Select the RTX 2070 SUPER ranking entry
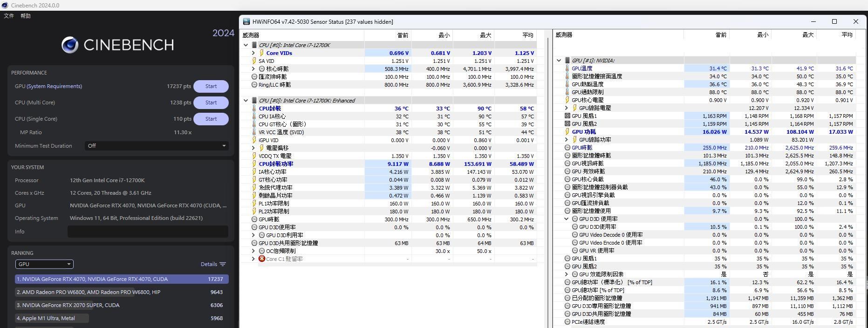The height and width of the screenshot is (328, 868). pos(122,305)
